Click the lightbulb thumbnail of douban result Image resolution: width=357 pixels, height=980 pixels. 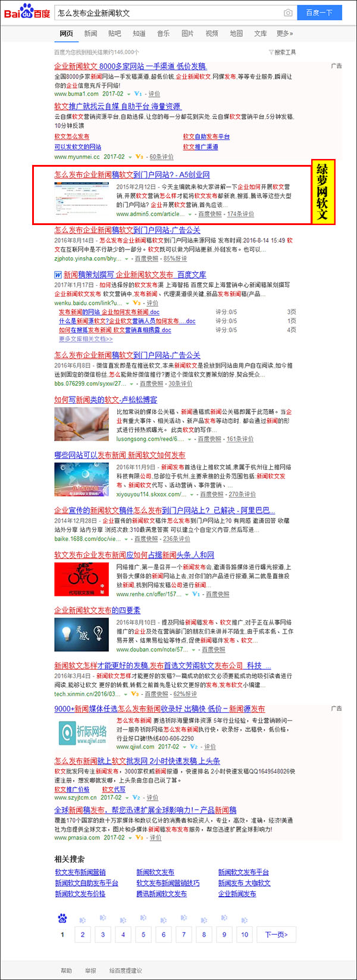82,633
